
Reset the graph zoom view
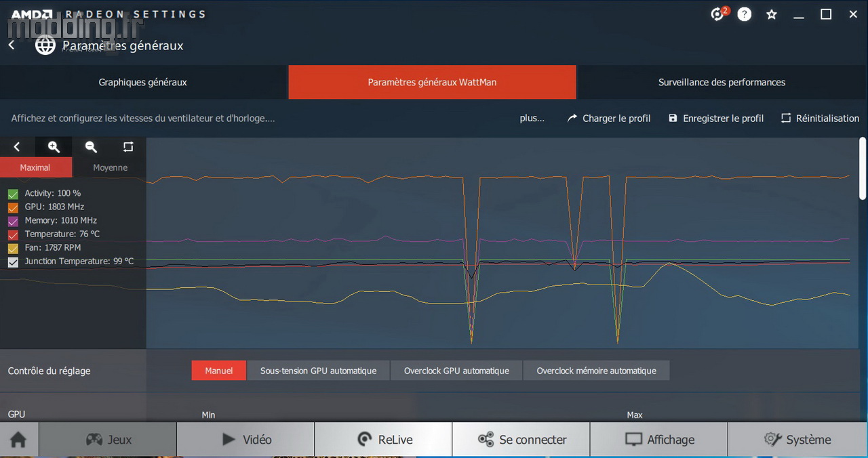[128, 147]
